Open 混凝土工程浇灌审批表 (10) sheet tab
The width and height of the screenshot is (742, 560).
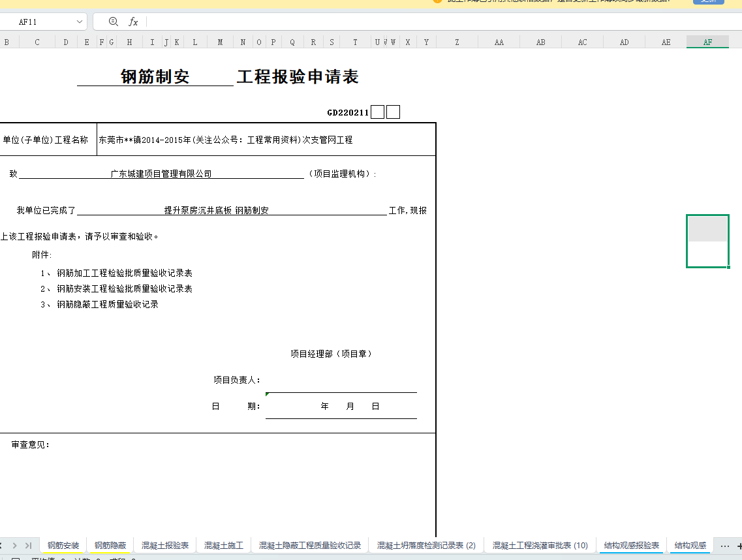[x=540, y=545]
